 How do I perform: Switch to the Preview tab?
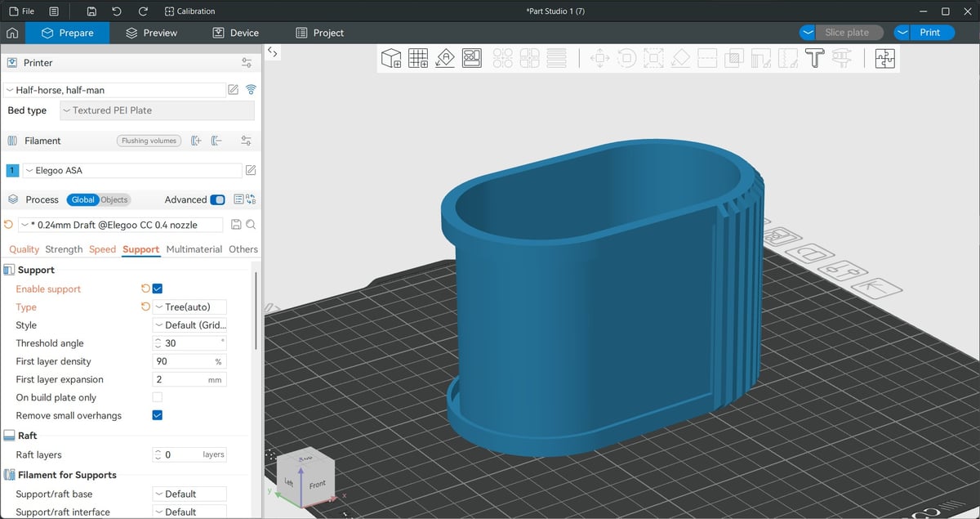151,33
